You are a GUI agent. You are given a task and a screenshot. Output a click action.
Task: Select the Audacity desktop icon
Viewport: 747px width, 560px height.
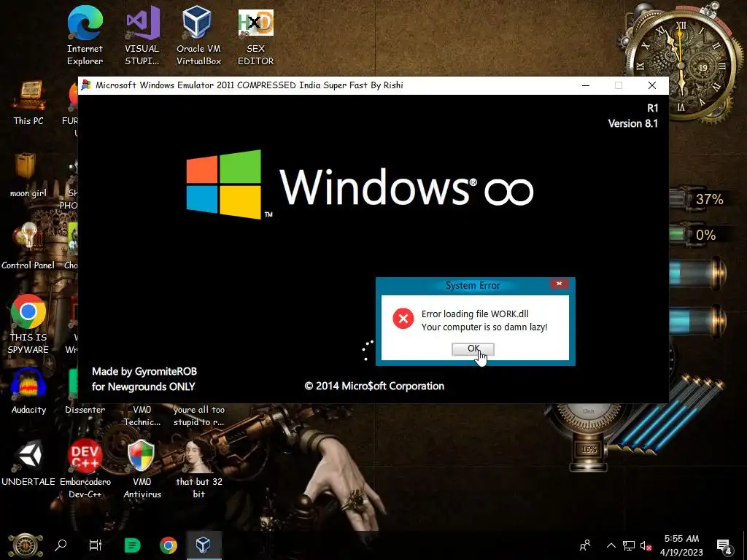pos(28,392)
